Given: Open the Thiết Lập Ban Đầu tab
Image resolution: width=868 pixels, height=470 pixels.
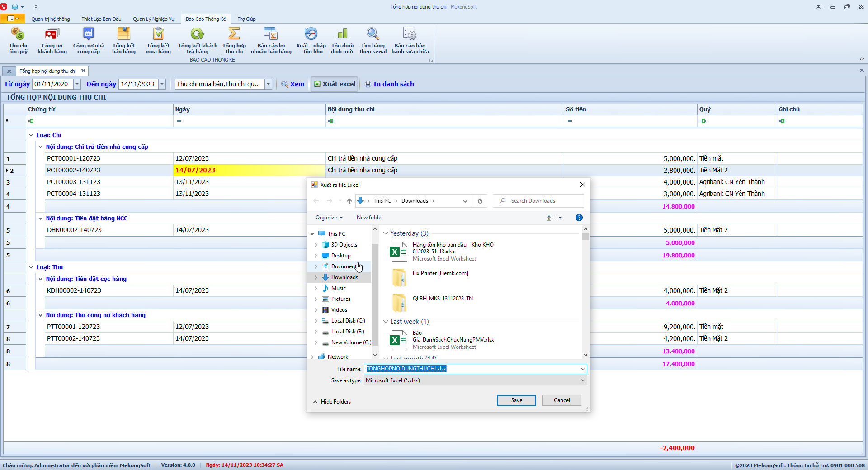Looking at the screenshot, I should (101, 19).
